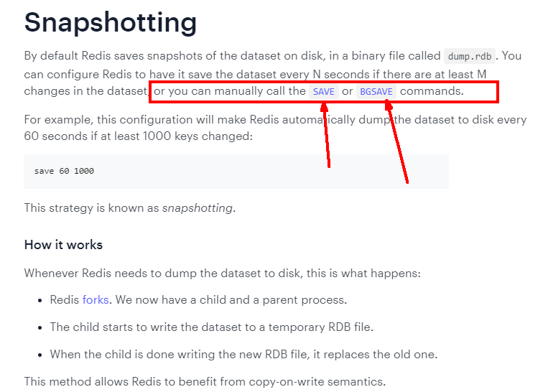
Task: Click the bullet about replacing the old file
Action: pyautogui.click(x=243, y=354)
